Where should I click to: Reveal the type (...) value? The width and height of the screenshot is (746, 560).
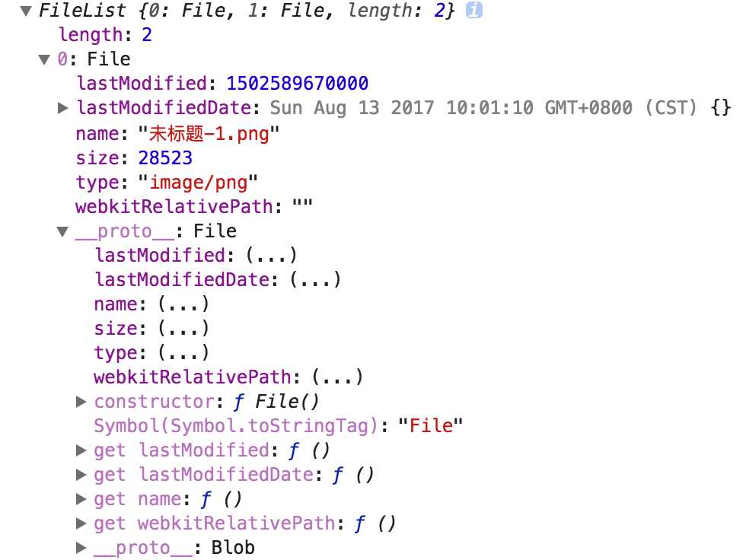click(183, 353)
